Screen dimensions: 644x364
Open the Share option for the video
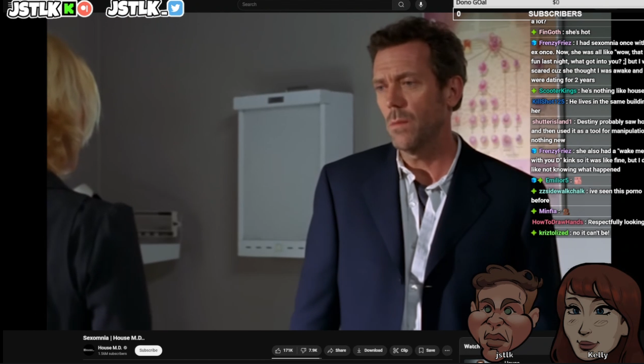pos(337,350)
